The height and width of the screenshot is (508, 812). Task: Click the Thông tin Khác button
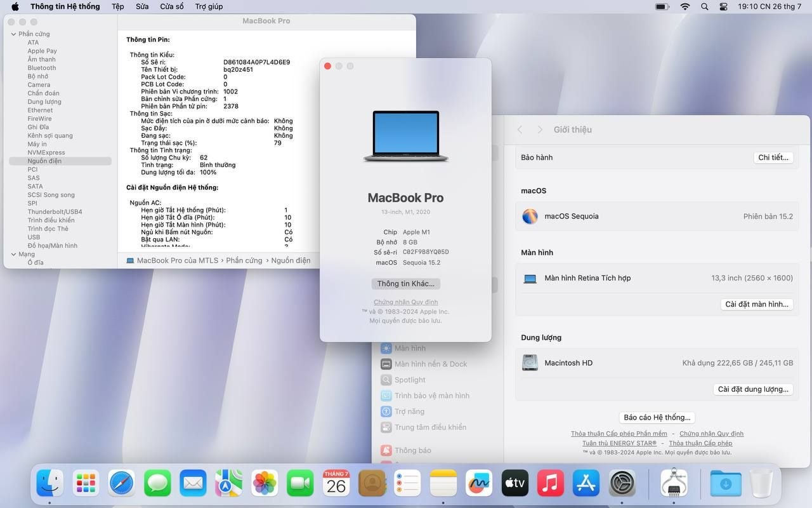(x=406, y=284)
